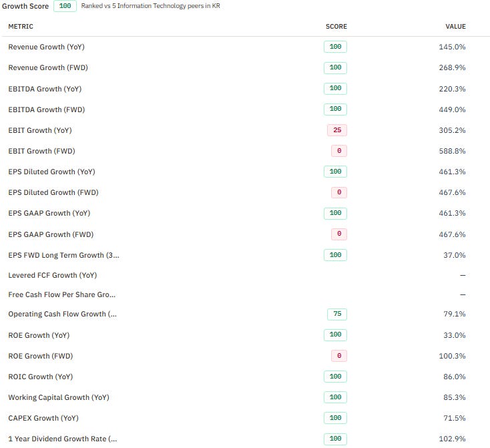Click score badge 75 for Operating Cash Flow

click(337, 314)
